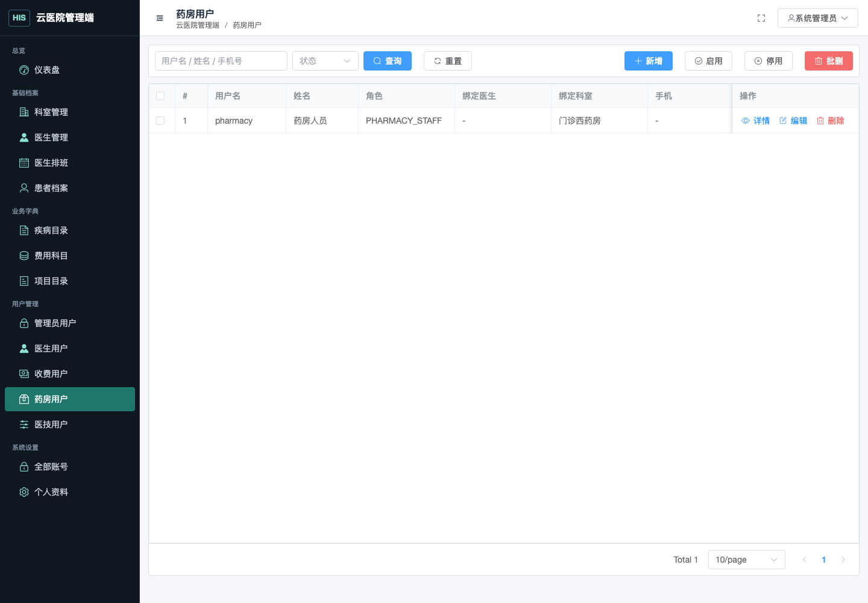Click the HIS logo badge
This screenshot has height=603, width=868.
click(19, 17)
